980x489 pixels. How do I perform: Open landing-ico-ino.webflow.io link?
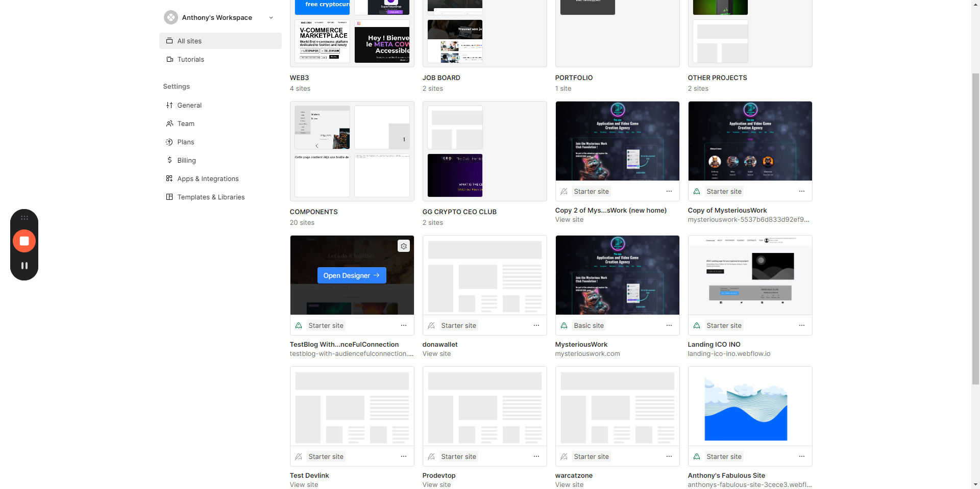(729, 354)
